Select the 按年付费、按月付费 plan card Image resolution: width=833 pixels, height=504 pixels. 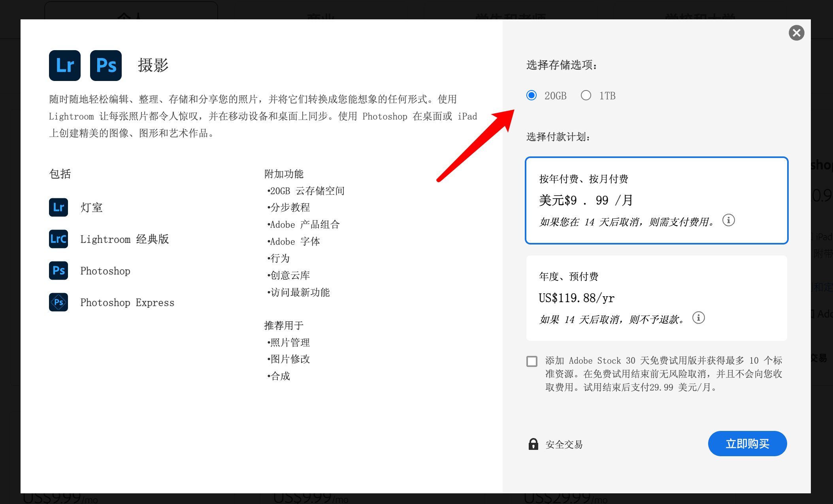[656, 201]
